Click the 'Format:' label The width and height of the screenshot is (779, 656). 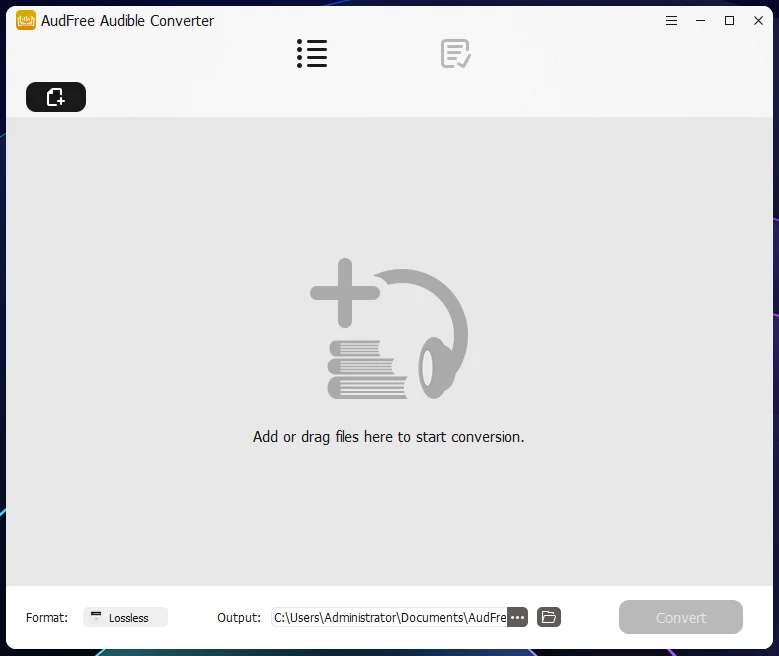[x=47, y=618]
